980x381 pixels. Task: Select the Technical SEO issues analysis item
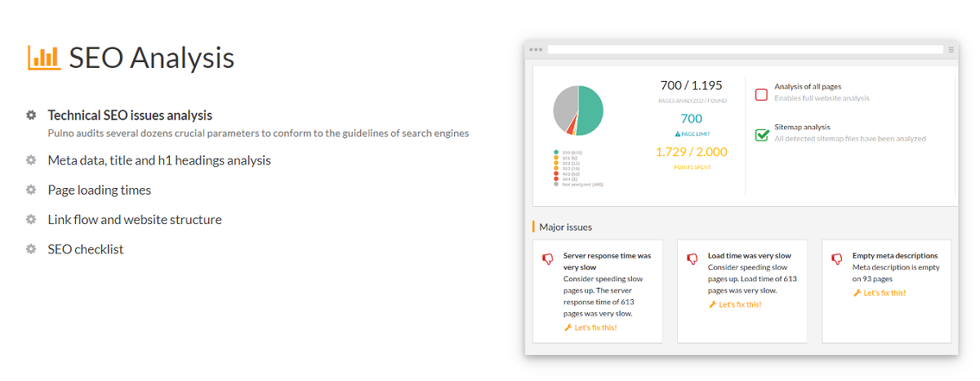point(130,115)
